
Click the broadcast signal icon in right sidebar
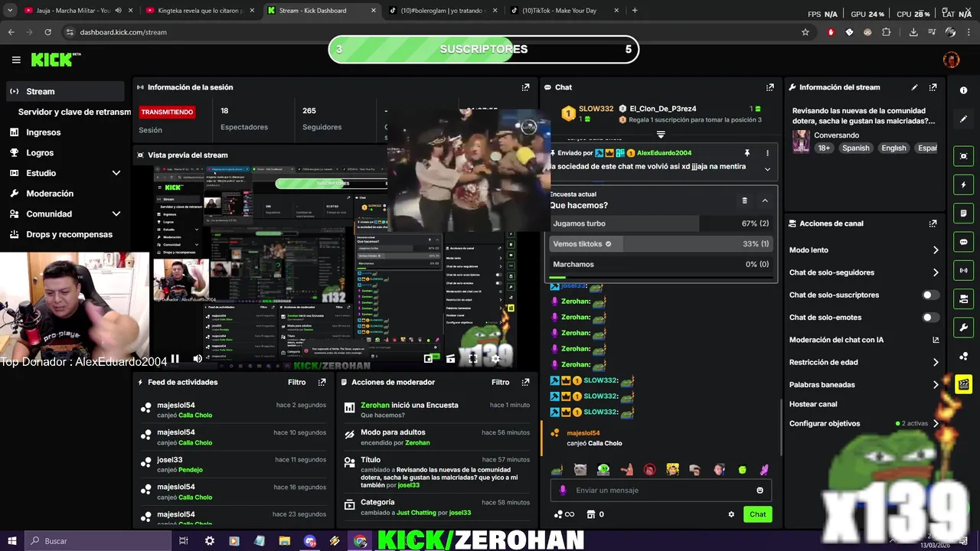click(963, 269)
